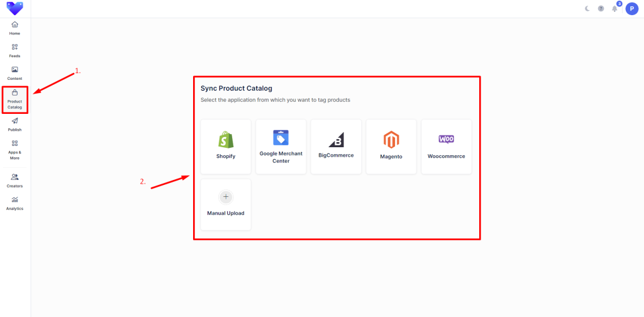Select the Shopify label
644x317 pixels.
[226, 157]
